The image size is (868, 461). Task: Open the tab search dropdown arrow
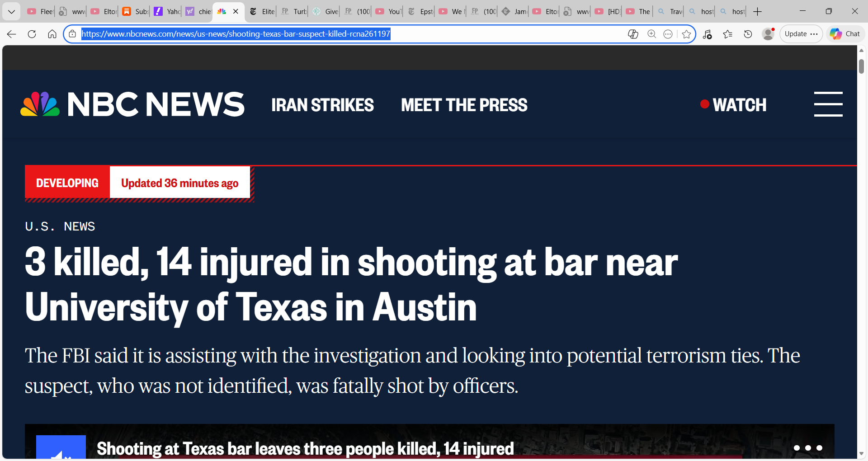click(11, 12)
